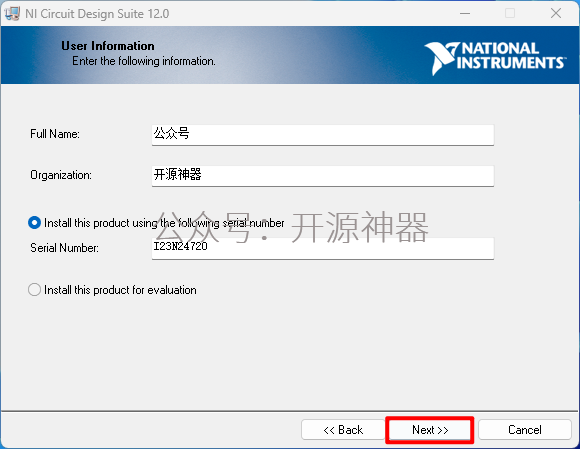This screenshot has width=580, height=449.
Task: Click the Serial Number label
Action: point(64,248)
